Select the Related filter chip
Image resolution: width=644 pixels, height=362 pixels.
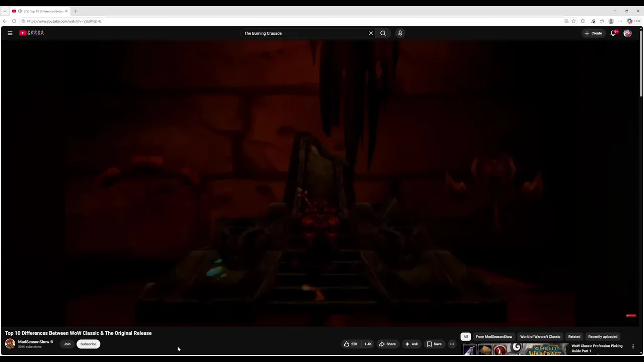click(x=574, y=337)
